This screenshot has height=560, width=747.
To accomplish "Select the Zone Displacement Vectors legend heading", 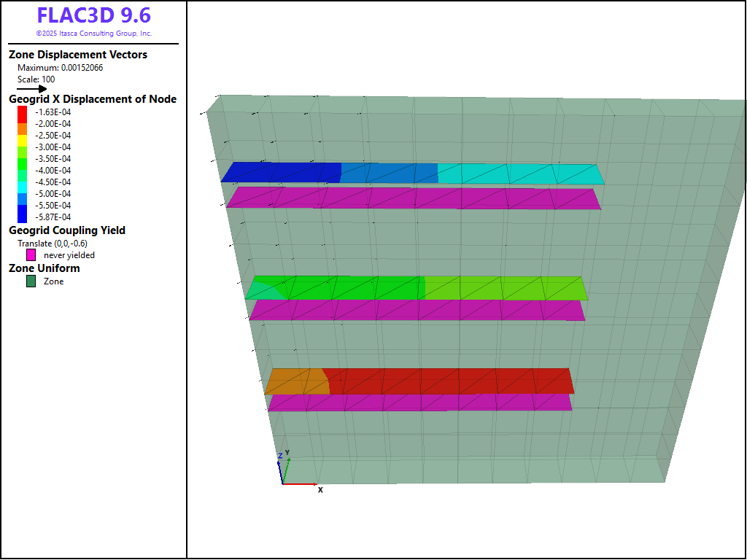I will tap(78, 55).
